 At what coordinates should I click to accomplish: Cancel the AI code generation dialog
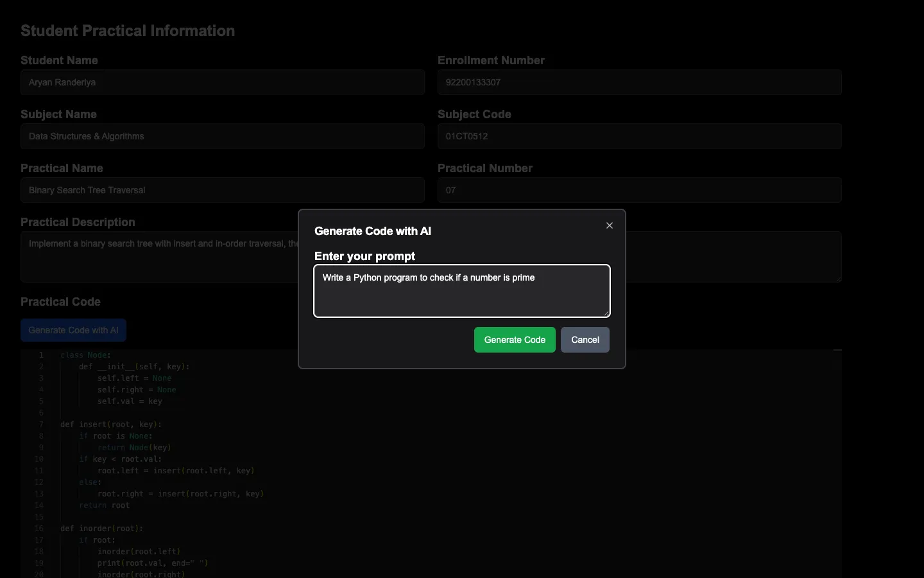[x=585, y=340]
